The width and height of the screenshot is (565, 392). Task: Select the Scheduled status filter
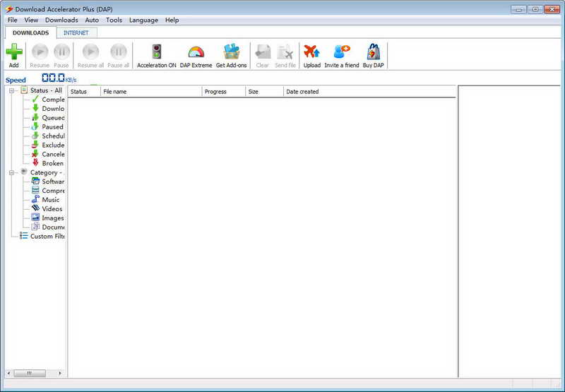48,136
